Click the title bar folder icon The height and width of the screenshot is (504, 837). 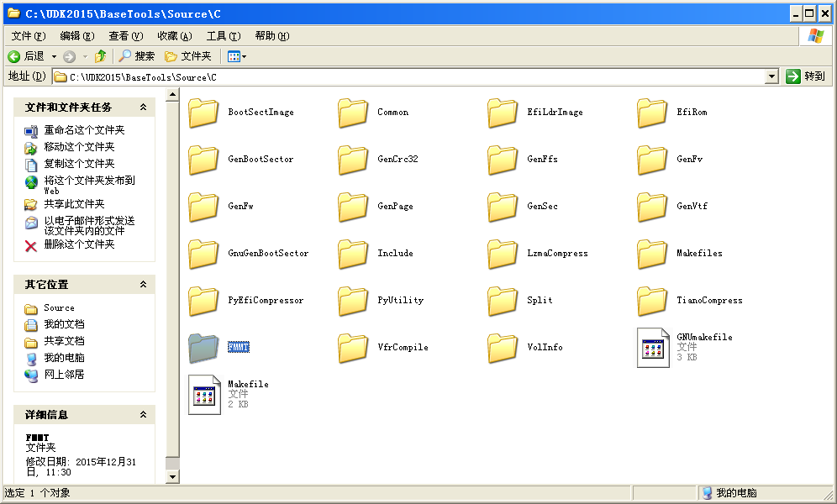[14, 13]
